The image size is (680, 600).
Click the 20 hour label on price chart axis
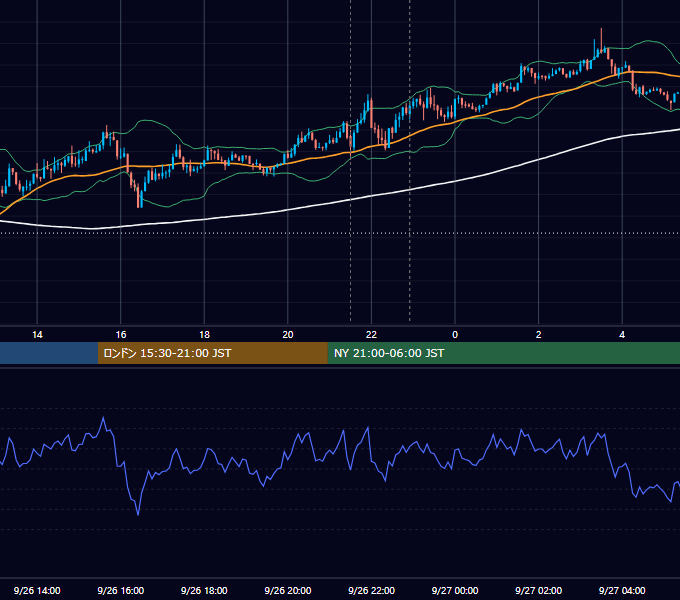288,335
